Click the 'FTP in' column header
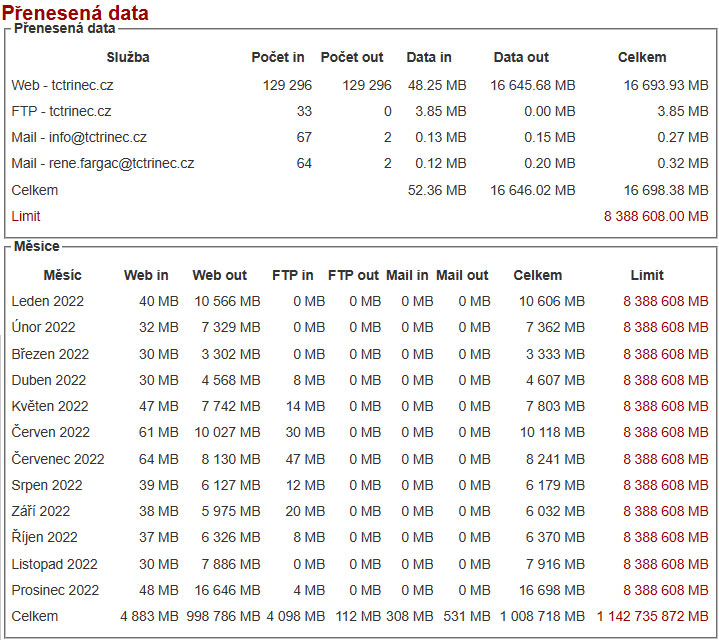This screenshot has height=640, width=719. [x=292, y=275]
